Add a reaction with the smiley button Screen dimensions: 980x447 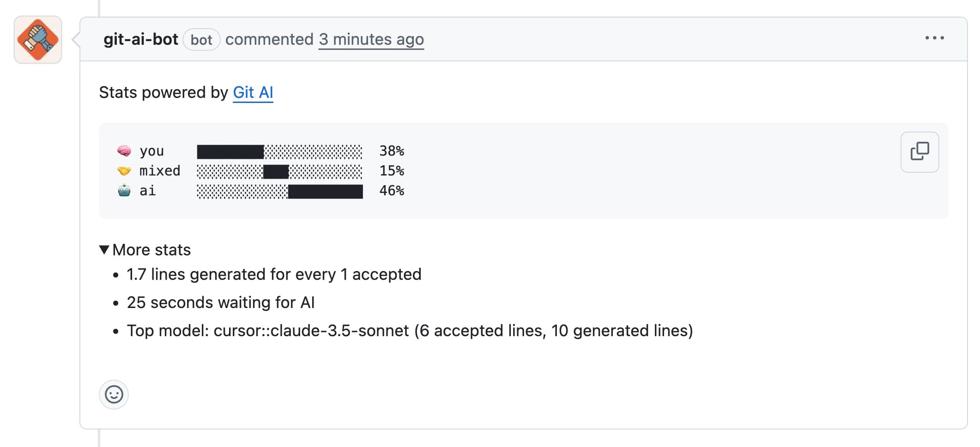(114, 394)
